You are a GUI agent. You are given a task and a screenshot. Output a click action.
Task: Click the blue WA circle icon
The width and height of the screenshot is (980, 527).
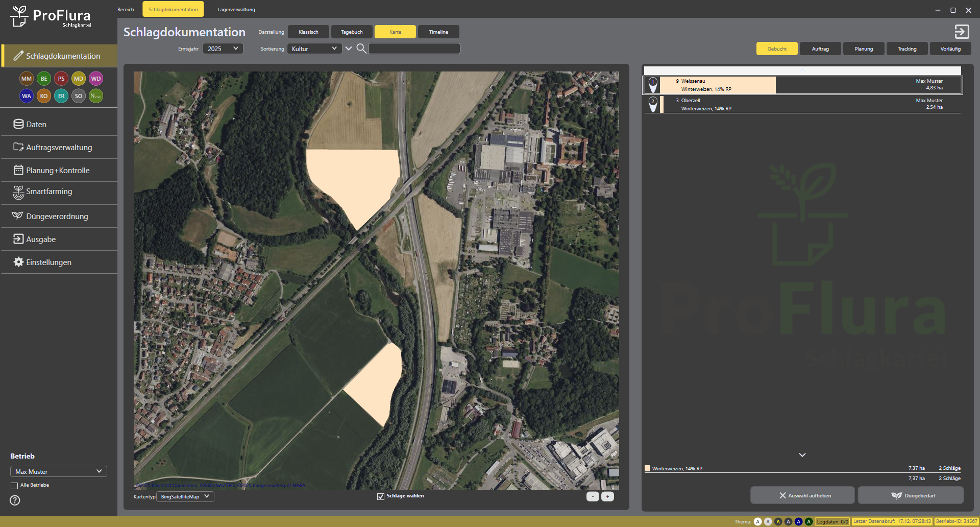27,96
